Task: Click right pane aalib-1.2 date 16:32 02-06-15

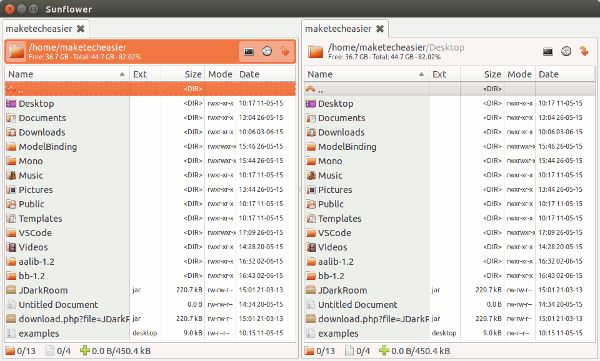Action: click(560, 261)
